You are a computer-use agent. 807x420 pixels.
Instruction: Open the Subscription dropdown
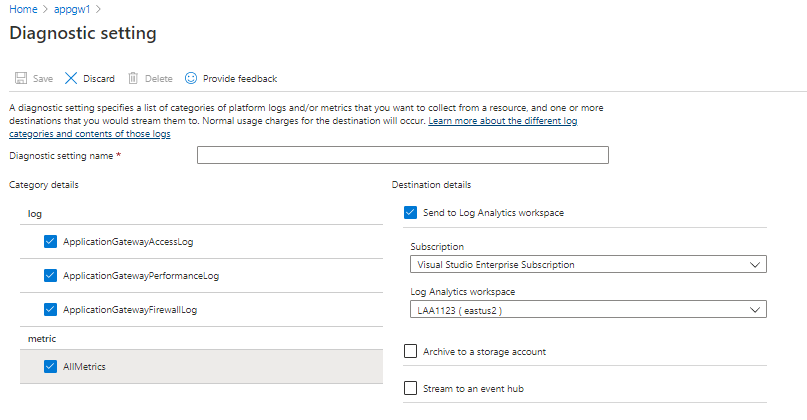coord(588,265)
